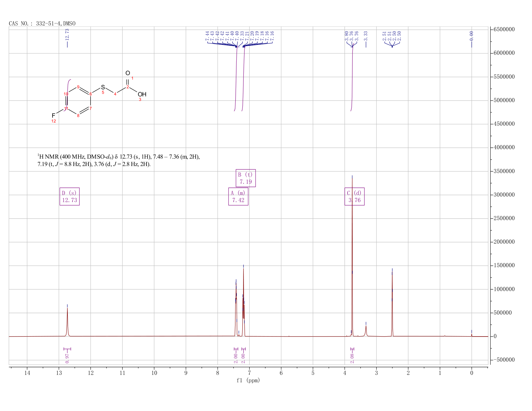Click the OH group in the structure
Viewport: 532px width, 411px height.
coord(142,94)
